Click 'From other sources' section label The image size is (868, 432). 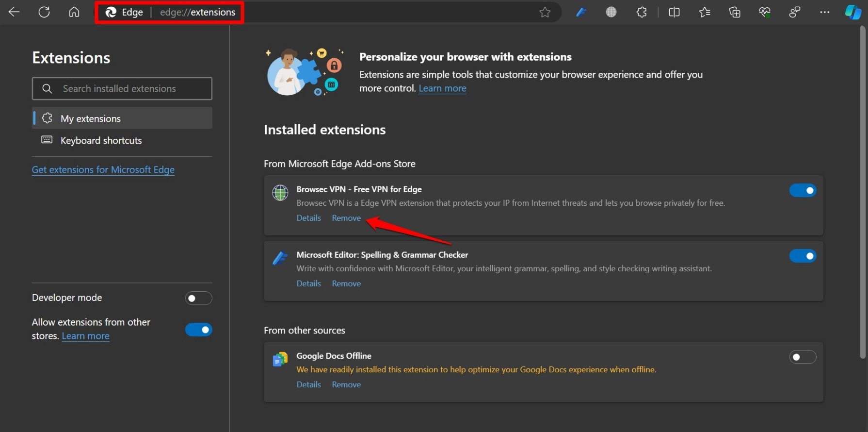(305, 331)
